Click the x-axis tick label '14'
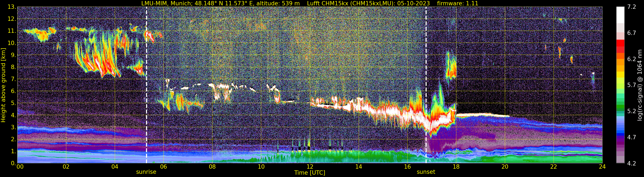The image size is (644, 177). click(x=358, y=167)
